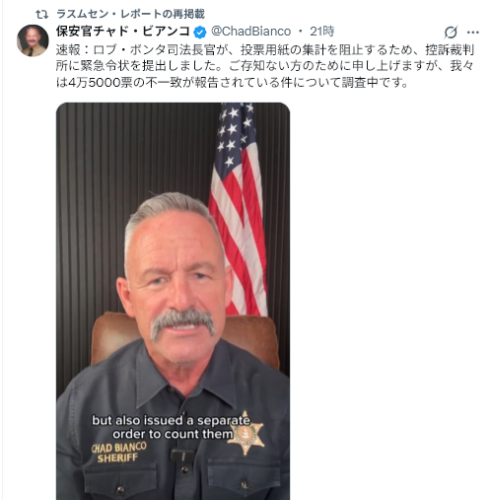Screen dimensions: 491x500
Task: Click the blue verified checkmark badge
Action: 200,32
